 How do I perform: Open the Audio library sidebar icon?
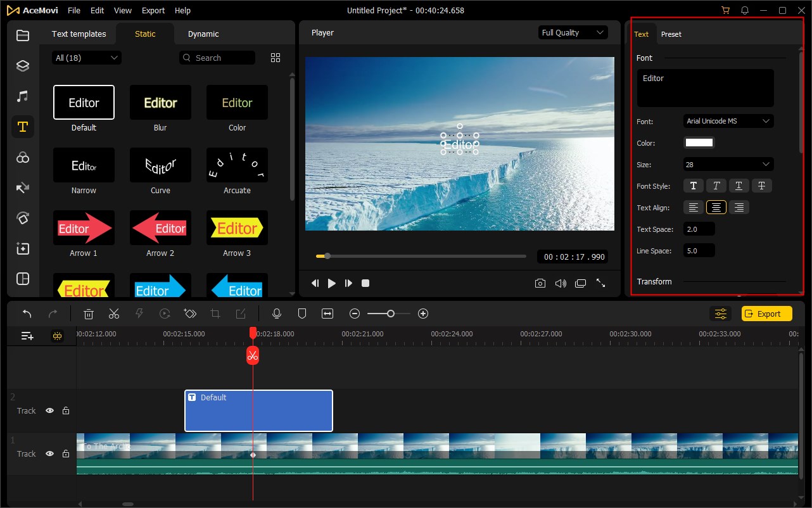pos(23,96)
